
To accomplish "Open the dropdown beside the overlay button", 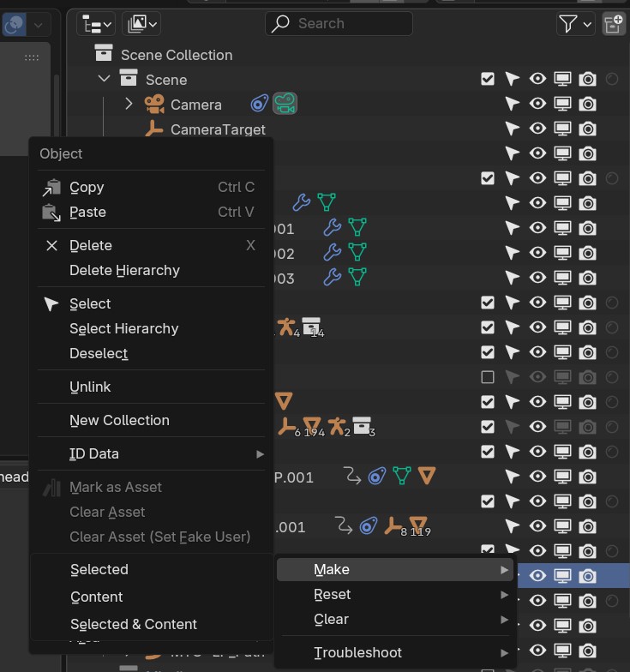I will point(39,24).
